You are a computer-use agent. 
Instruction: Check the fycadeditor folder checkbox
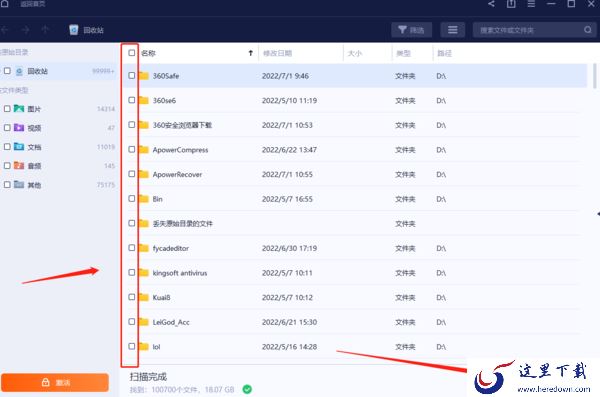click(x=132, y=248)
